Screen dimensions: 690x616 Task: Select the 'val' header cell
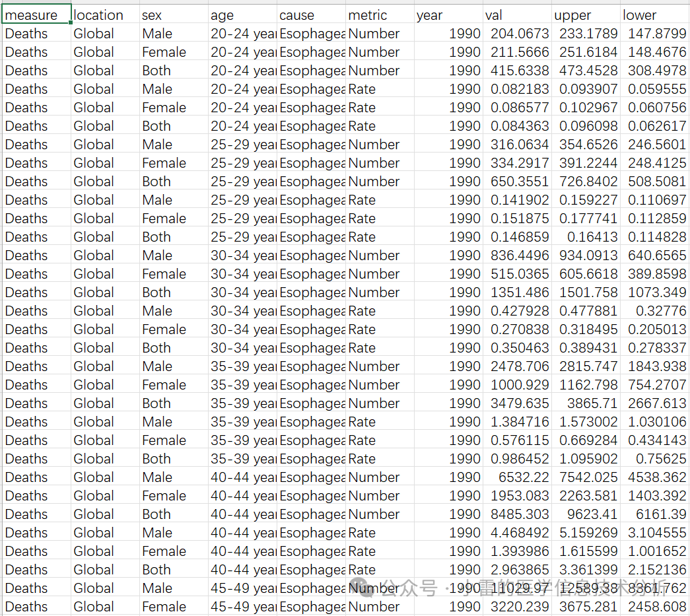click(517, 15)
